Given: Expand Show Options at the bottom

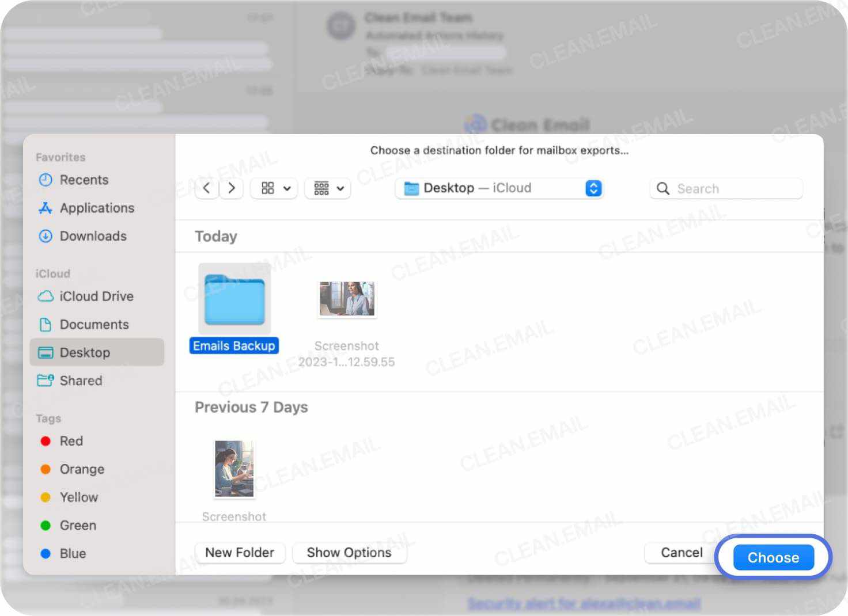Looking at the screenshot, I should pyautogui.click(x=349, y=553).
